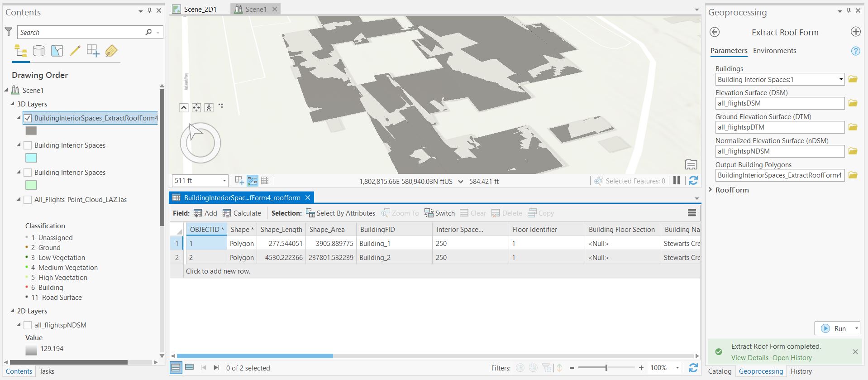Refresh the attribute table
The width and height of the screenshot is (868, 380).
[693, 368]
